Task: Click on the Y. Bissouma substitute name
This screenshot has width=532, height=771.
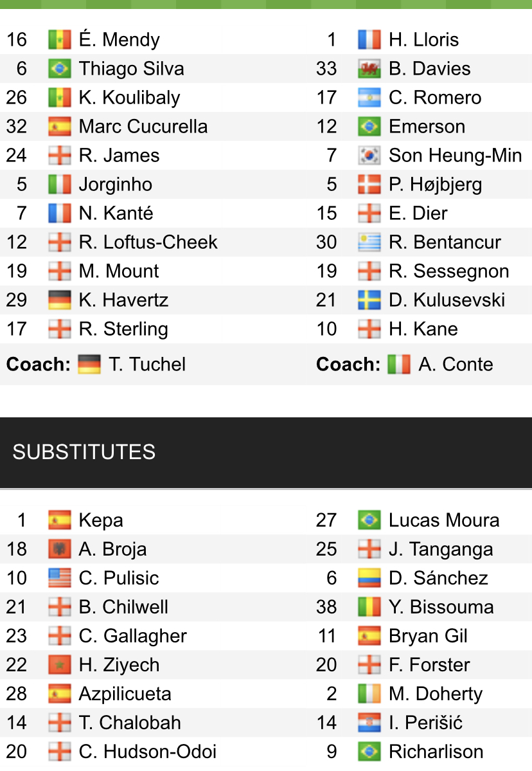Action: pos(441,607)
